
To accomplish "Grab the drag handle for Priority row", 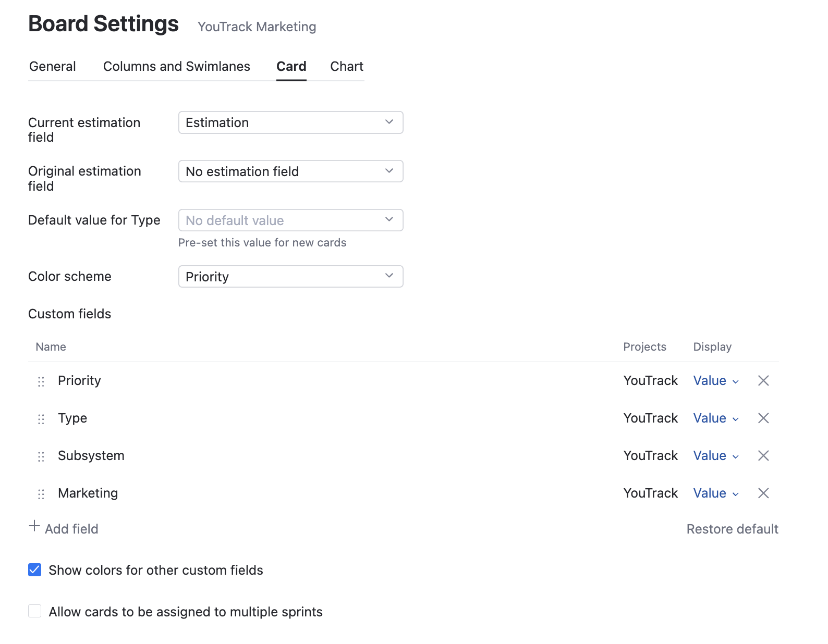I will [41, 382].
